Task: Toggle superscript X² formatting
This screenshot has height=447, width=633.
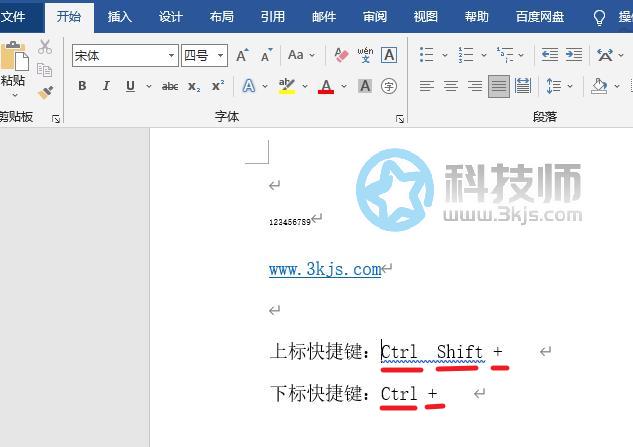Action: pyautogui.click(x=218, y=86)
